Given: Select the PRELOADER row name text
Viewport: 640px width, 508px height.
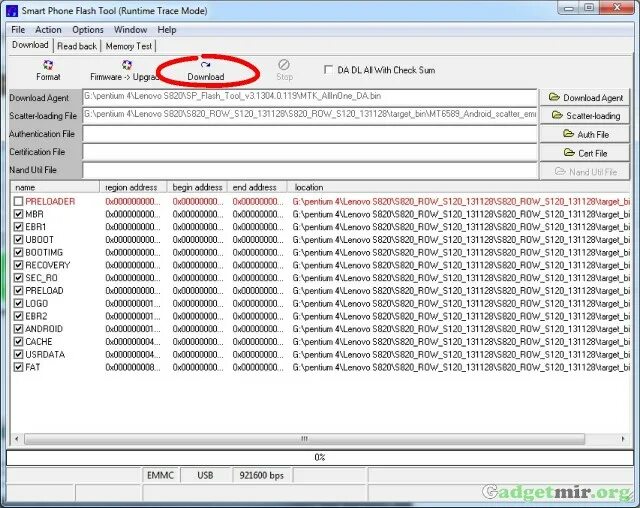Looking at the screenshot, I should click(x=50, y=202).
